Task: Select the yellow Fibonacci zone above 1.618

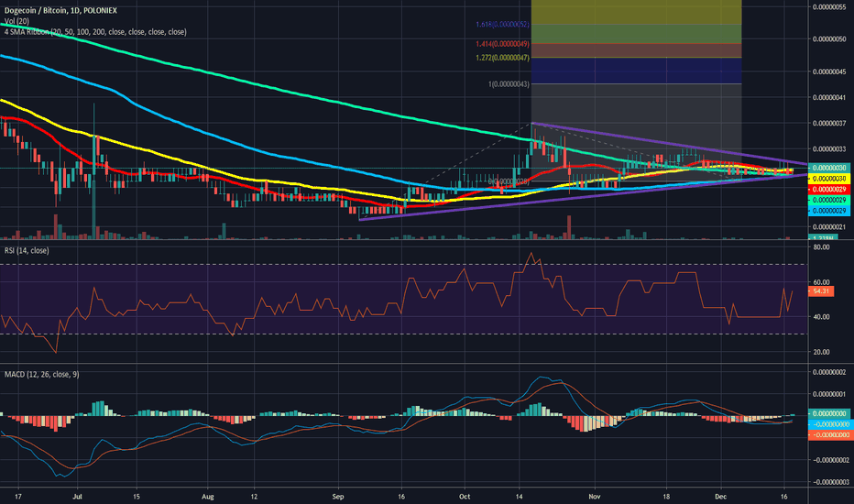Action: click(636, 12)
